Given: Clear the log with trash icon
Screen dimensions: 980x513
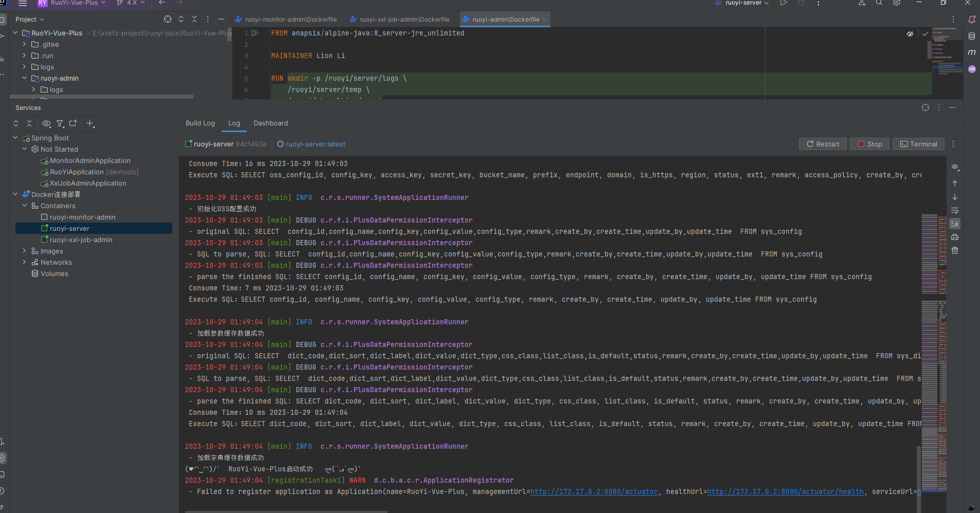Looking at the screenshot, I should click(955, 250).
